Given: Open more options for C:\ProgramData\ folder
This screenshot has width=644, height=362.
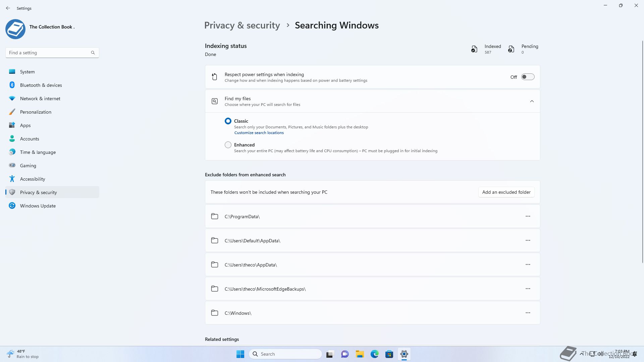Looking at the screenshot, I should [x=528, y=217].
